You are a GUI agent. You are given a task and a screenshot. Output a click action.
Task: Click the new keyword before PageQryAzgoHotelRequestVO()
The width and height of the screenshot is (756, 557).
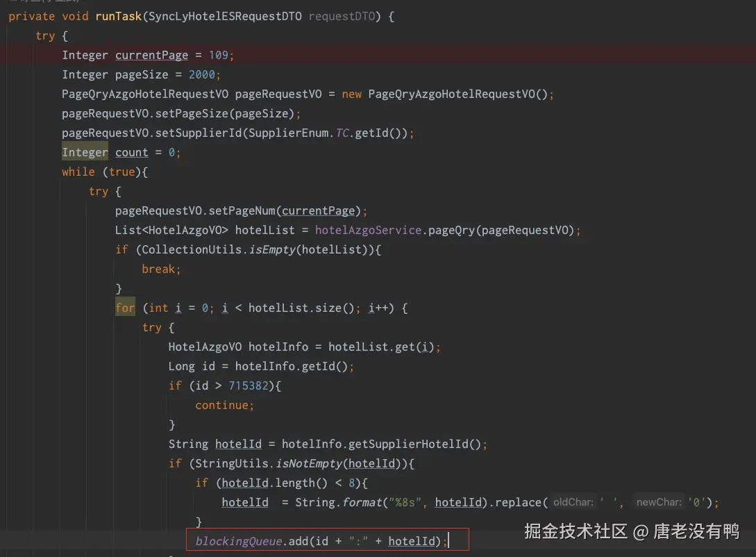[352, 94]
